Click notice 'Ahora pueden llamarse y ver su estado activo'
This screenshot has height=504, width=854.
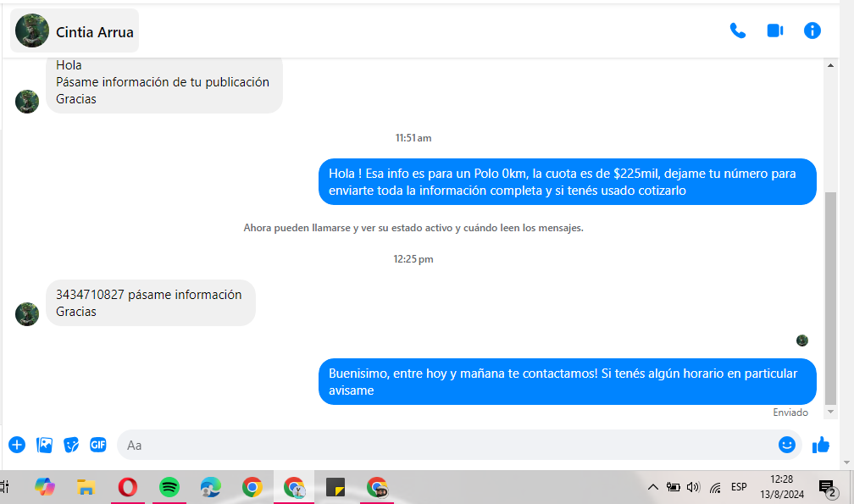tap(413, 228)
